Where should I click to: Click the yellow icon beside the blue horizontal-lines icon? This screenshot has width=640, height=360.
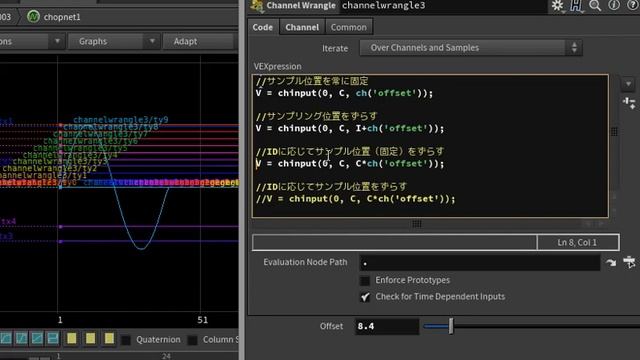pos(72,338)
